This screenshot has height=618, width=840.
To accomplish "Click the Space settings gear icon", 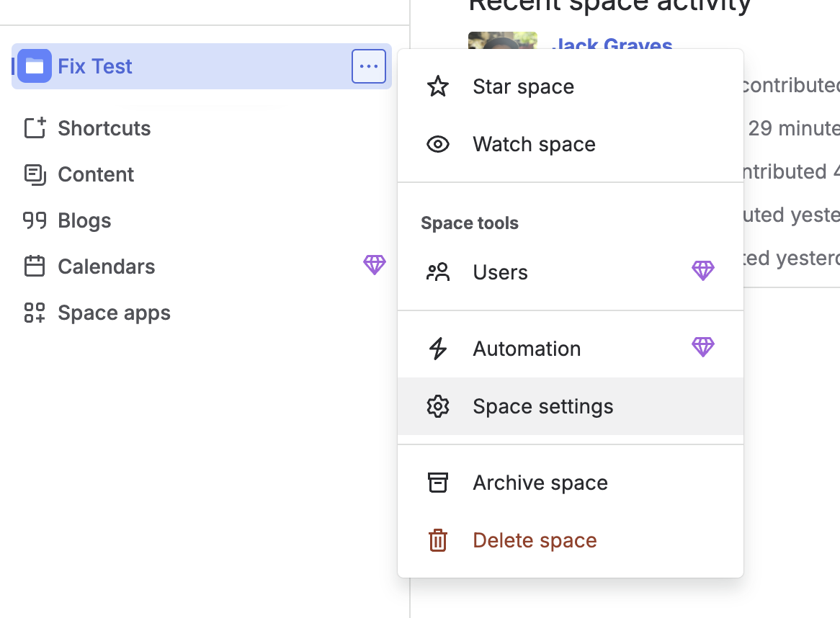I will click(438, 406).
